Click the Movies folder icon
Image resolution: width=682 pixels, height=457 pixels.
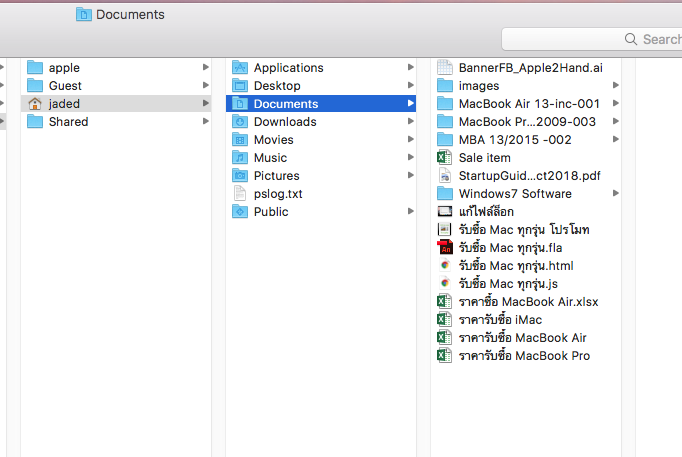click(x=240, y=140)
